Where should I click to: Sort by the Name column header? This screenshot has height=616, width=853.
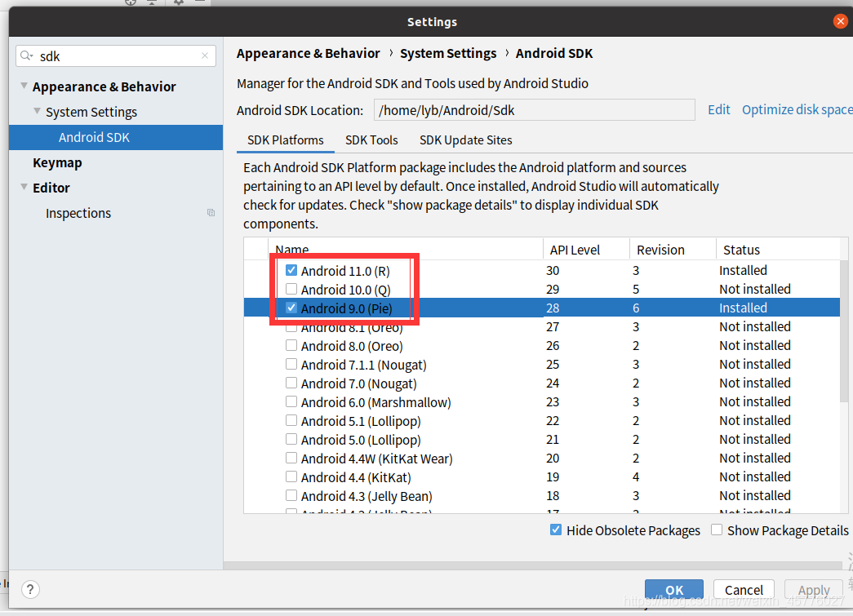[x=406, y=250]
